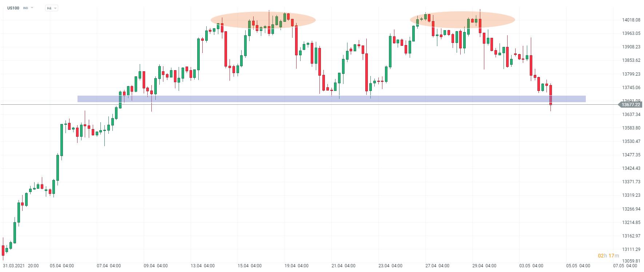Expand the arrow next to IND

(x=32, y=8)
